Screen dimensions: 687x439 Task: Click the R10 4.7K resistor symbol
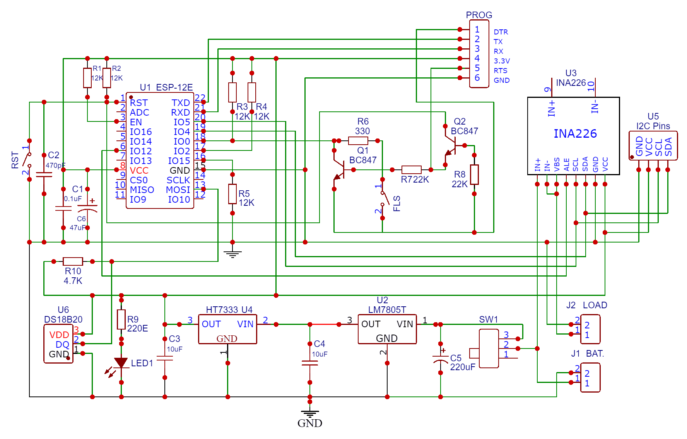tap(73, 262)
